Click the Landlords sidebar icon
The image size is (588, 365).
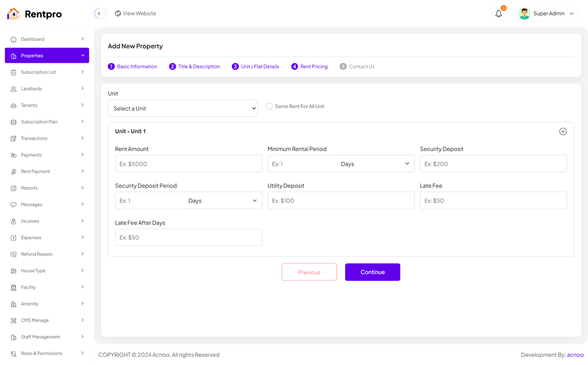(x=14, y=89)
